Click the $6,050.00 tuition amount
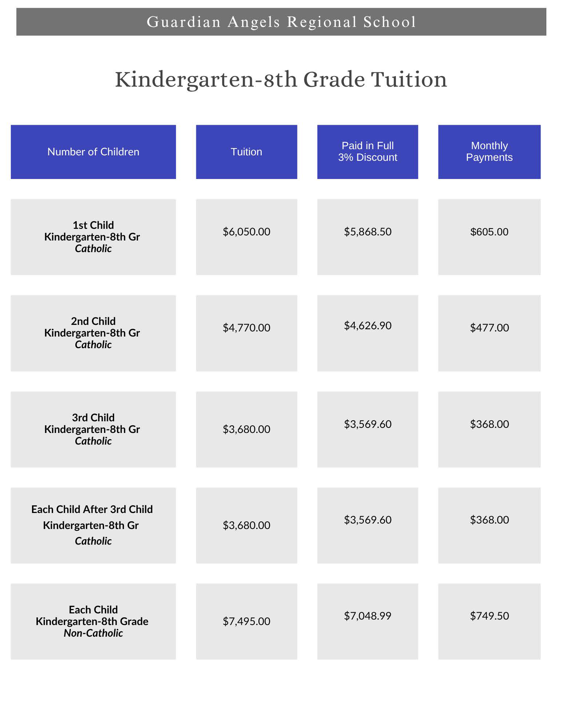The height and width of the screenshot is (728, 562). click(246, 232)
